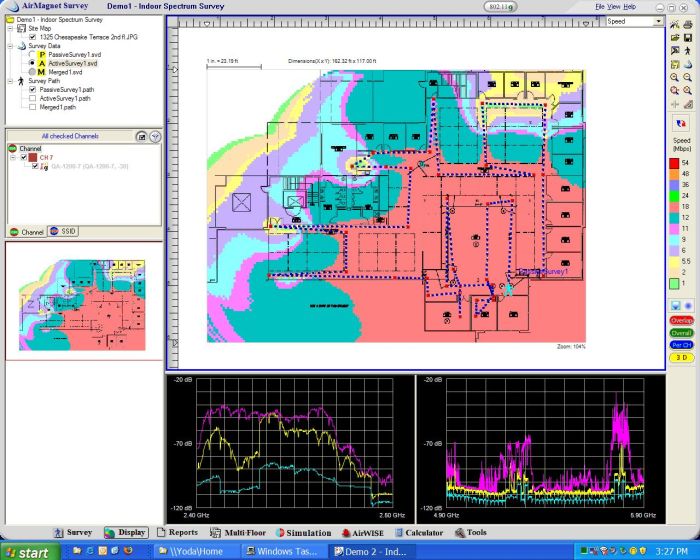Click the red zoom magnifier on right
Viewport: 700px width, 560px height.
[688, 91]
